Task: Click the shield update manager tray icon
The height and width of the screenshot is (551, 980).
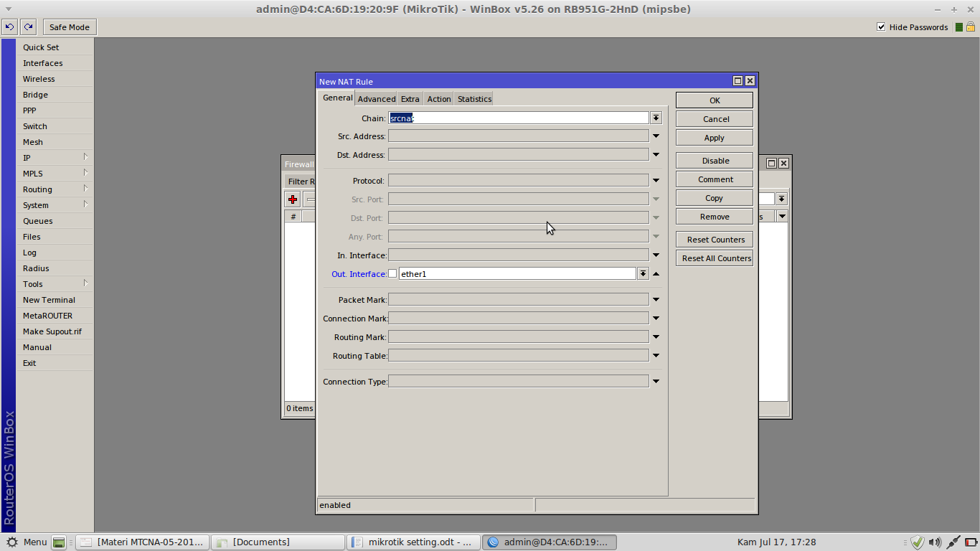Action: 918,542
